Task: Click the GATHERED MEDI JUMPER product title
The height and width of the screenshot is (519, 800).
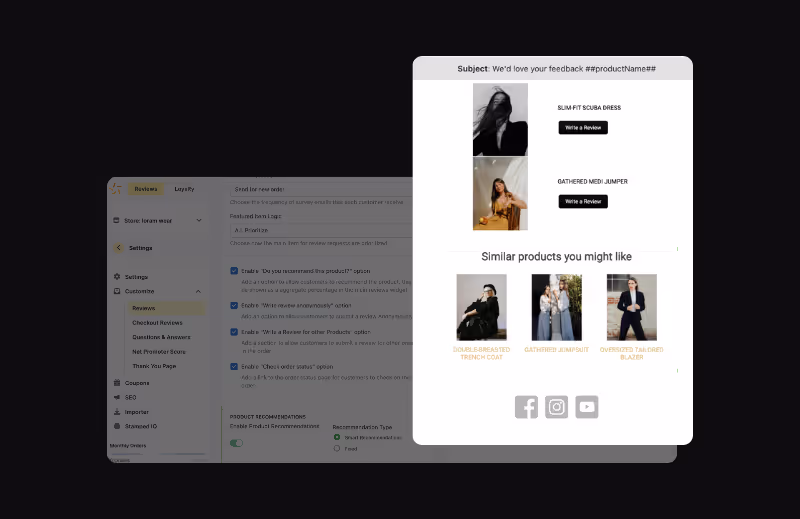Action: 592,181
